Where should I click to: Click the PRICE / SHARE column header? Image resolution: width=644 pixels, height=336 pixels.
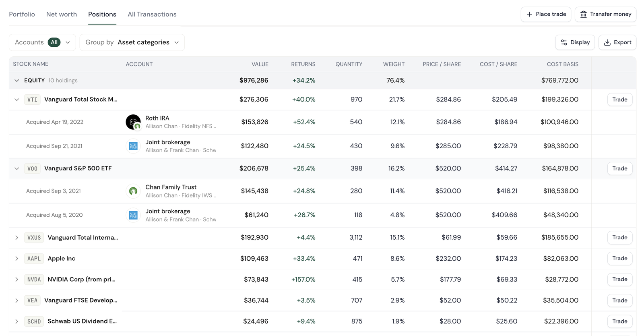coord(442,64)
